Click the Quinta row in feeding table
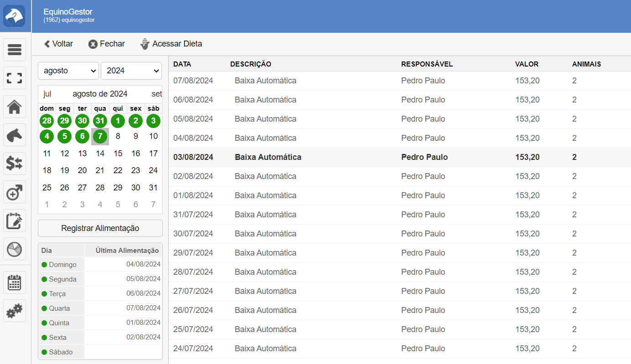This screenshot has width=631, height=364. (100, 323)
